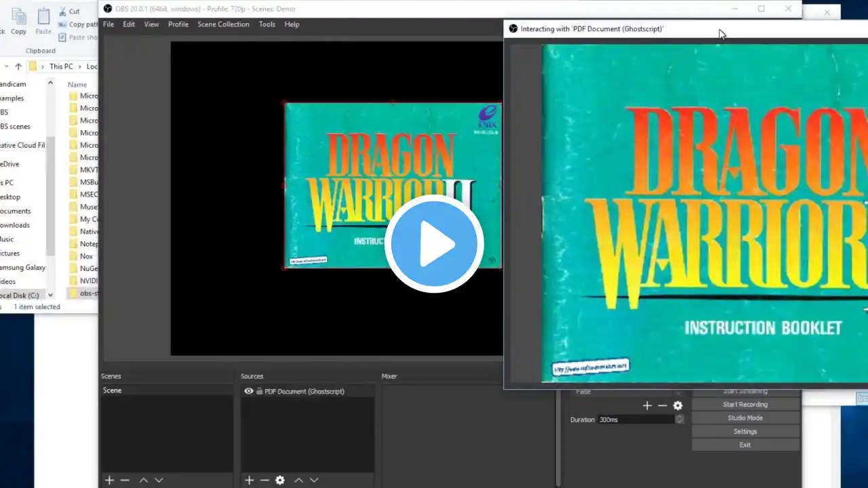This screenshot has width=868, height=488.
Task: Open the File menu in OBS
Action: point(108,24)
